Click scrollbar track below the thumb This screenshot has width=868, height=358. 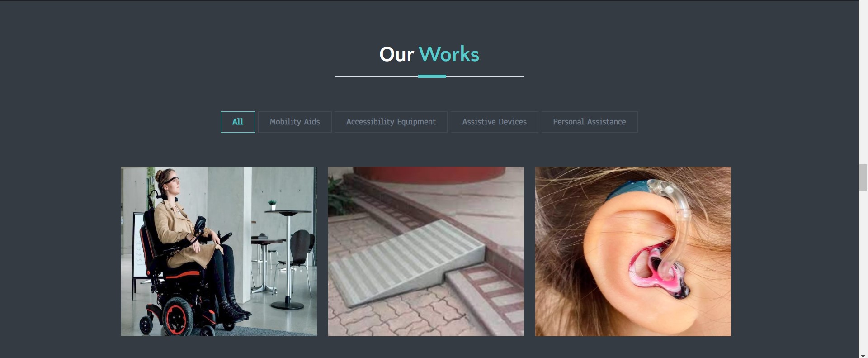(863, 272)
